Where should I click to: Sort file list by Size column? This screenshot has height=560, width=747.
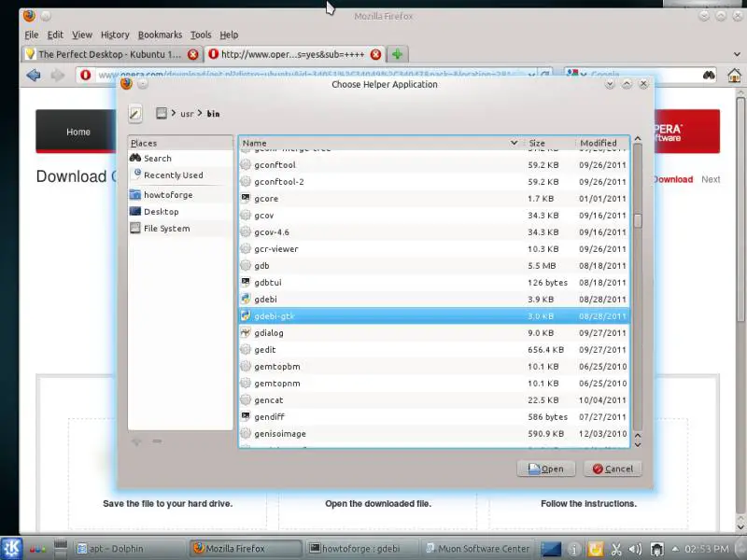548,143
